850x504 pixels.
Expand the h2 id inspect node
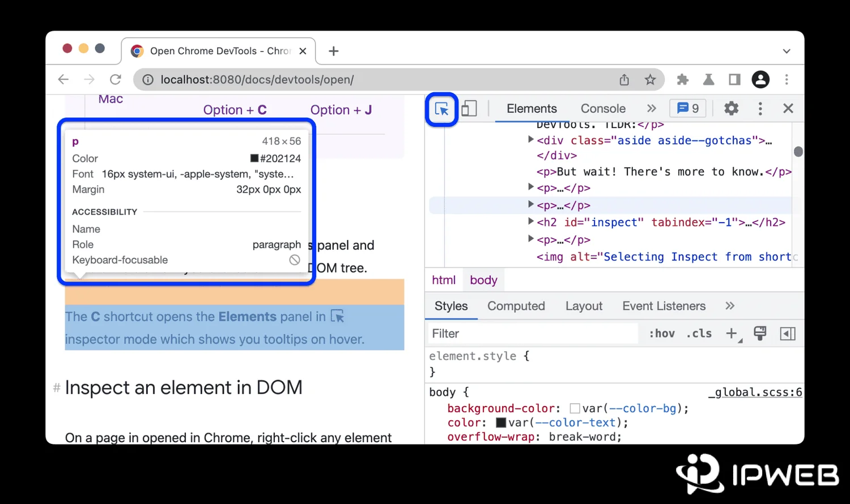click(530, 221)
